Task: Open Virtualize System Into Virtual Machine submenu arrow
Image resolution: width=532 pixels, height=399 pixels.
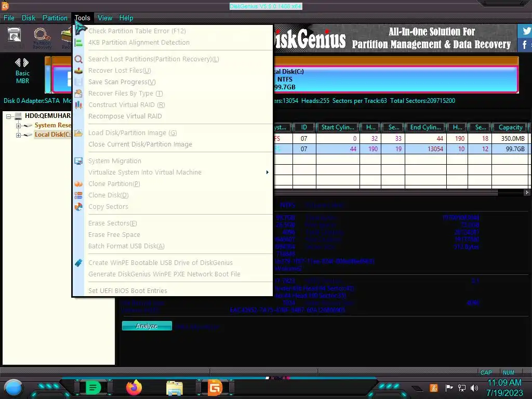Action: [x=268, y=172]
